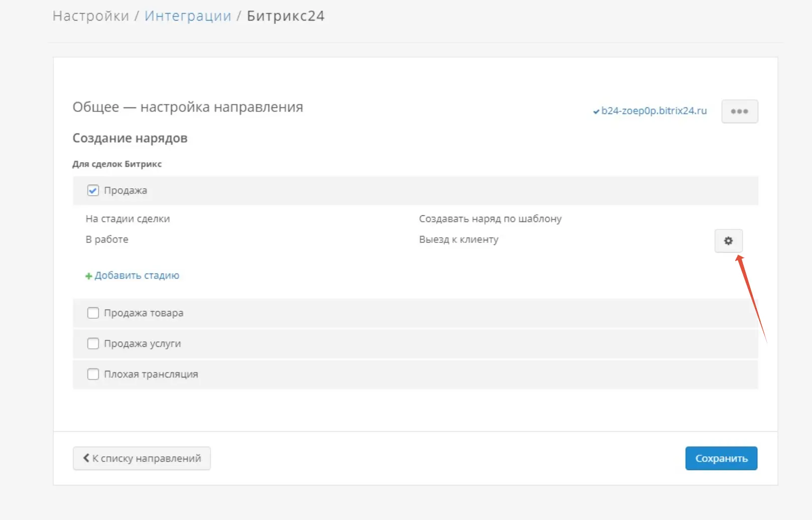Click the Общее — настройка направления heading

click(188, 107)
